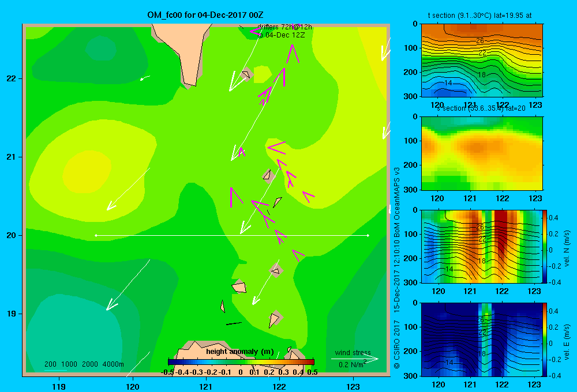
Task: Click the small island near 18.9N 121.9E
Action: [x=275, y=319]
